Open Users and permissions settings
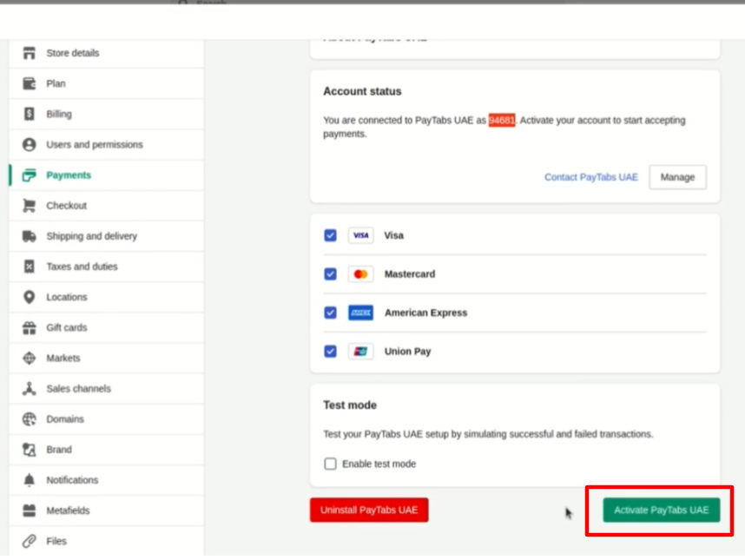 point(107,144)
